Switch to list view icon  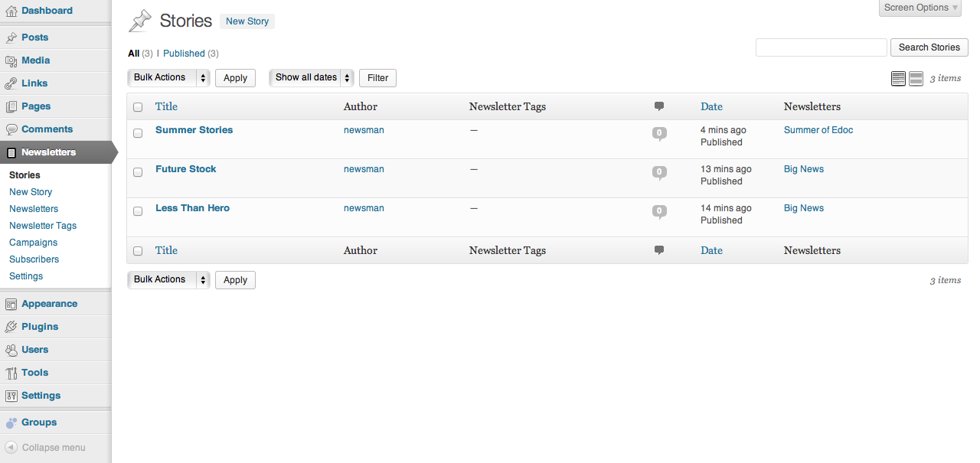899,78
